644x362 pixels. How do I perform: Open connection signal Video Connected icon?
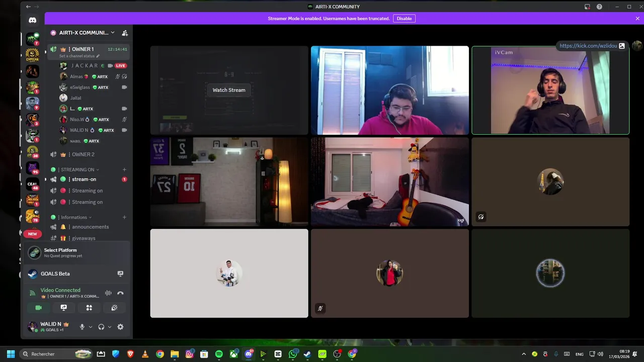[x=32, y=293]
